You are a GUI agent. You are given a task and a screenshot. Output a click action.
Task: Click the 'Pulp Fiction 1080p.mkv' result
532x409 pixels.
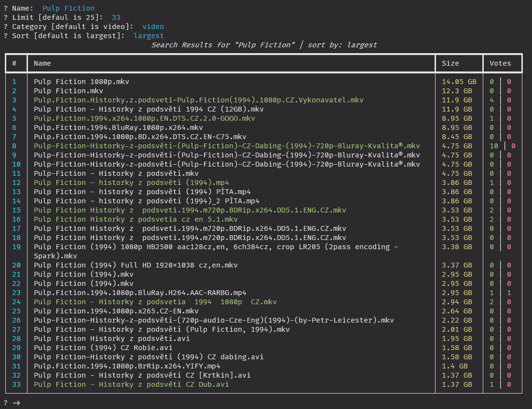click(82, 82)
